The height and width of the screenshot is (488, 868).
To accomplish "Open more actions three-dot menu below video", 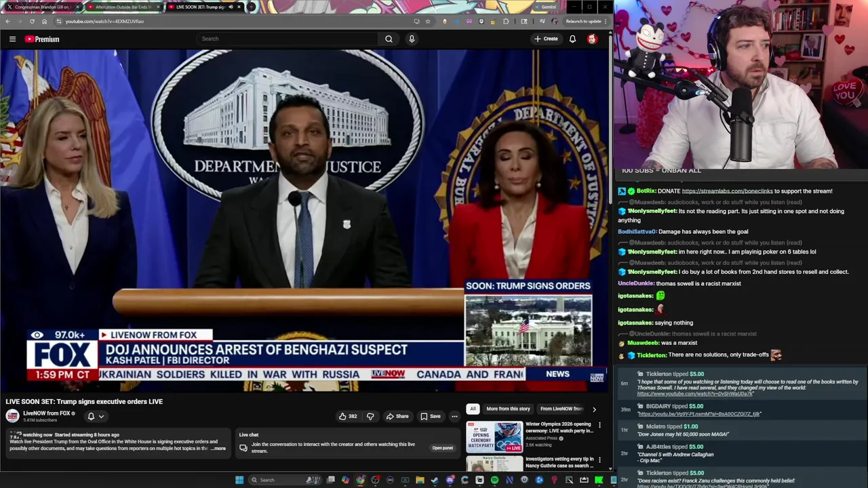I will [454, 416].
